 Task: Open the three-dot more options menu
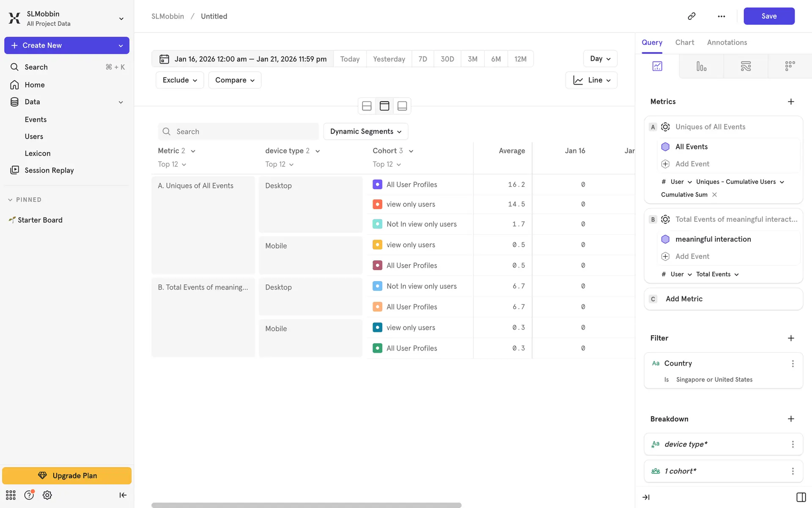[721, 16]
